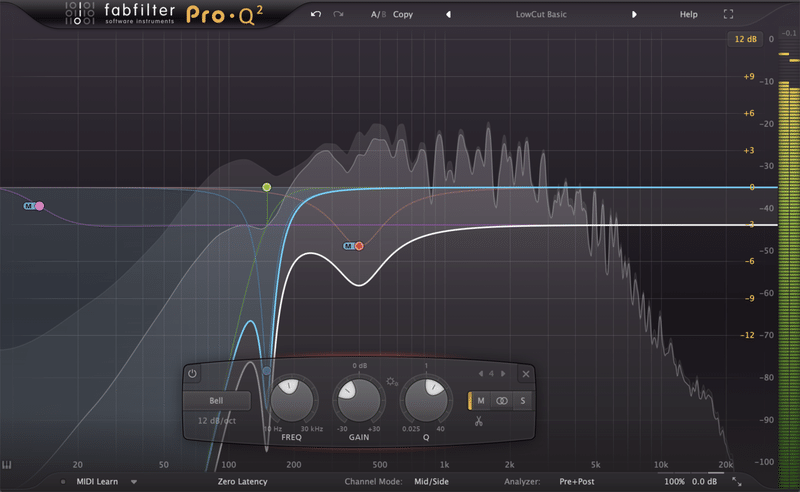Viewport: 800px width, 492px height.
Task: Click the Q knob
Action: point(426,401)
